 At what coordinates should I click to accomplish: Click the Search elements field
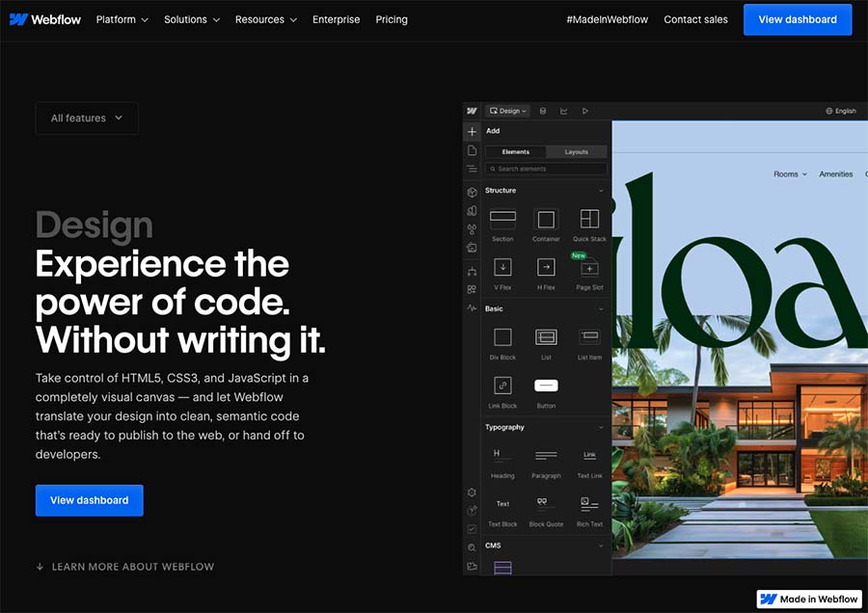point(546,169)
